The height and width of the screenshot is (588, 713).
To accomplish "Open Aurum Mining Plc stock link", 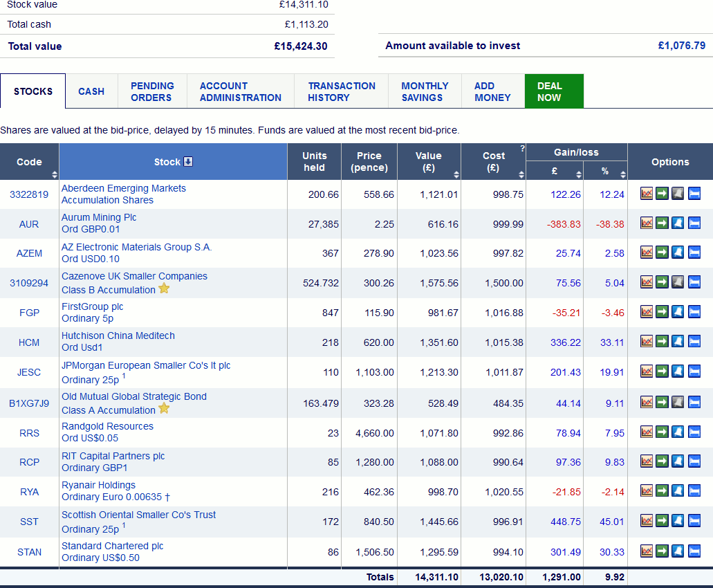I will tap(99, 223).
